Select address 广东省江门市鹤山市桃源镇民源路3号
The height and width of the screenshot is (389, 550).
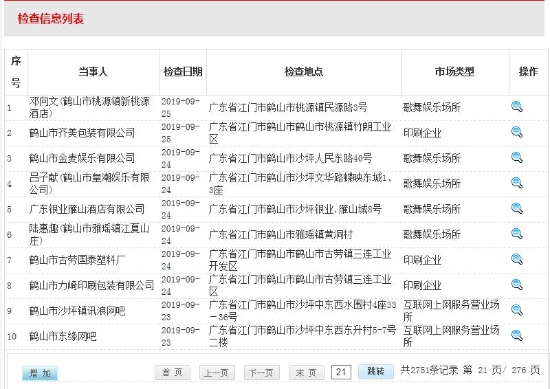(x=288, y=107)
